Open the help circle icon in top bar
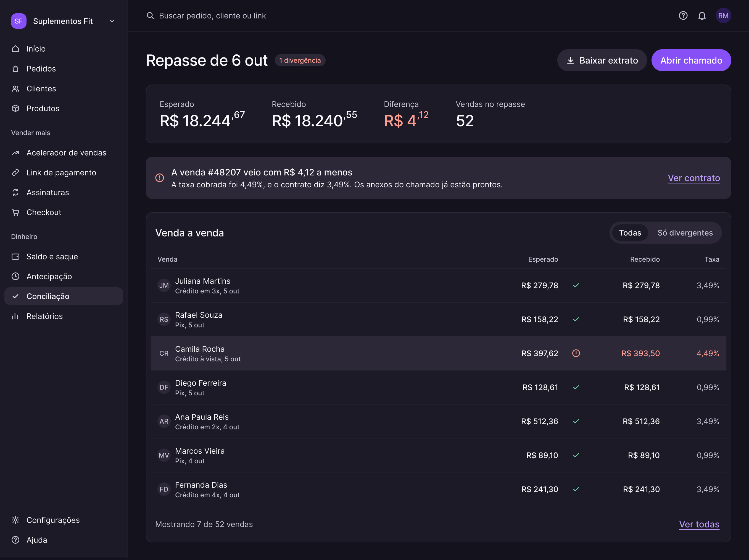This screenshot has height=560, width=749. 683,15
